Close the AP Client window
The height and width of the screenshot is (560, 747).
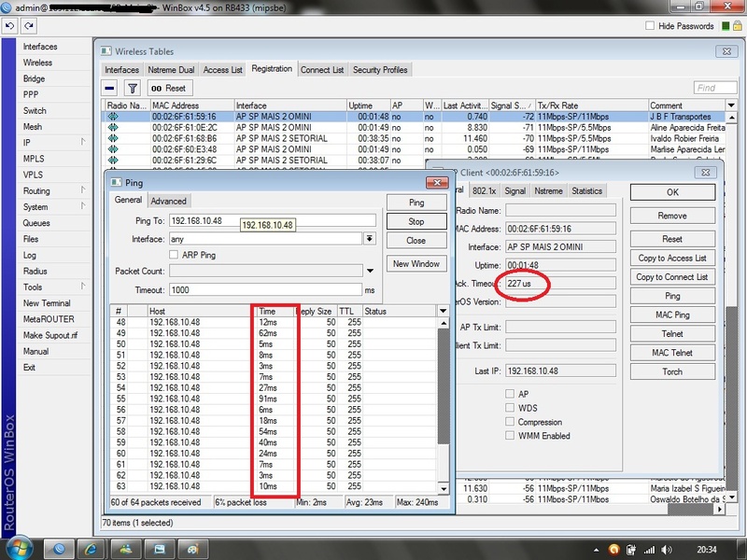706,172
